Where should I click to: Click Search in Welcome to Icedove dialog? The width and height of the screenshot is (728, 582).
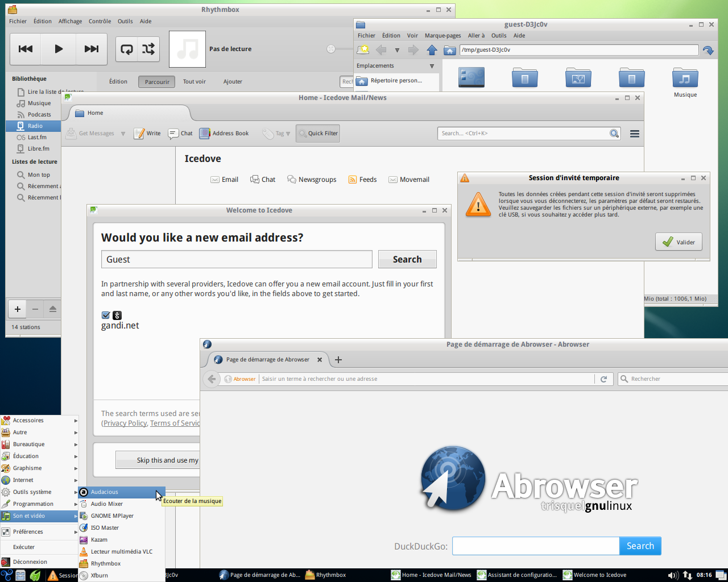(407, 259)
